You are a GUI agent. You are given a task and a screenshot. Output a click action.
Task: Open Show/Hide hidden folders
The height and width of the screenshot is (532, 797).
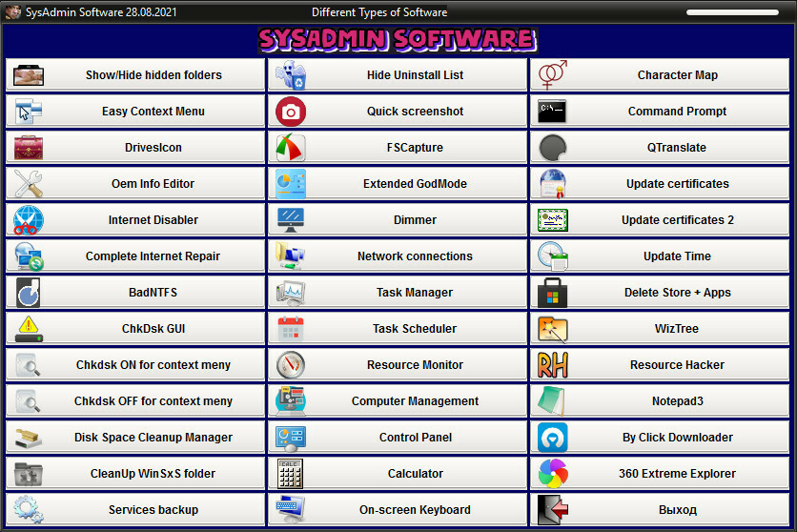(x=135, y=74)
